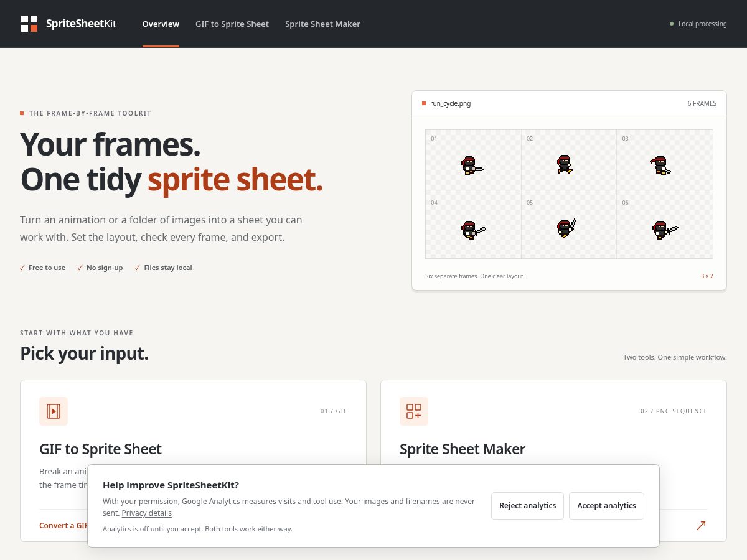The height and width of the screenshot is (560, 747).
Task: Click the 01 / GIF card label
Action: [x=334, y=411]
